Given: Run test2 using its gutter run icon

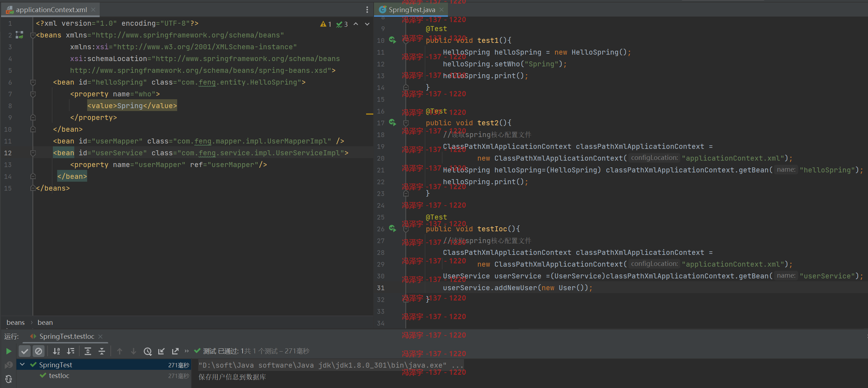Looking at the screenshot, I should coord(393,122).
